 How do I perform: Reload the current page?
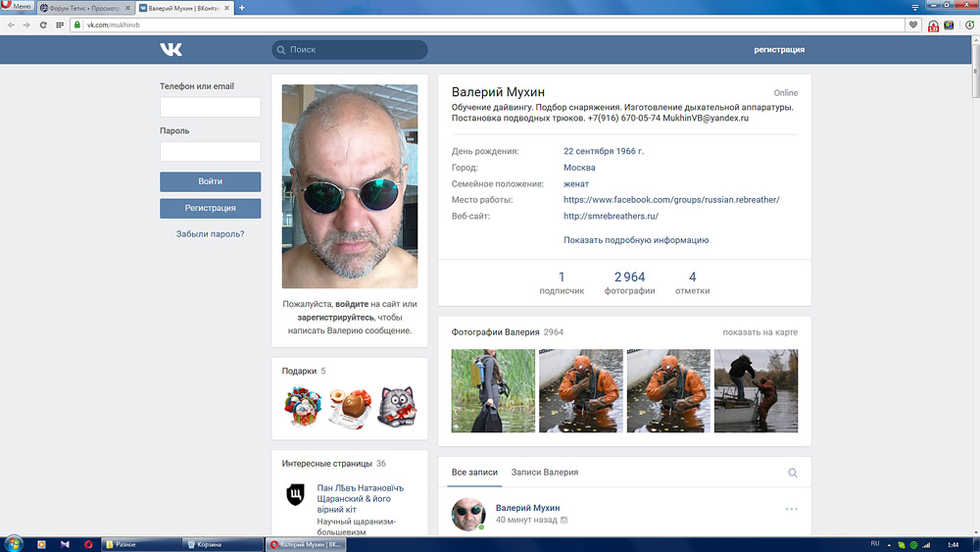(43, 25)
